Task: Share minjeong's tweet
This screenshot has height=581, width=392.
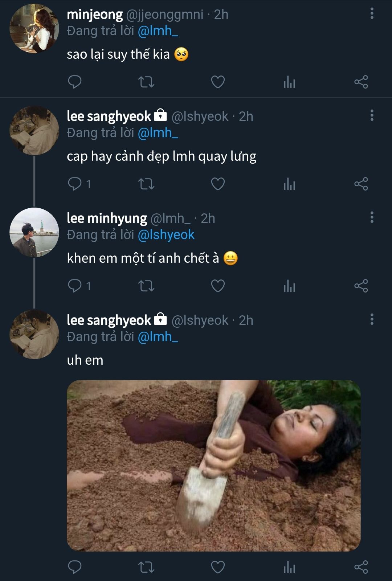Action: point(361,82)
